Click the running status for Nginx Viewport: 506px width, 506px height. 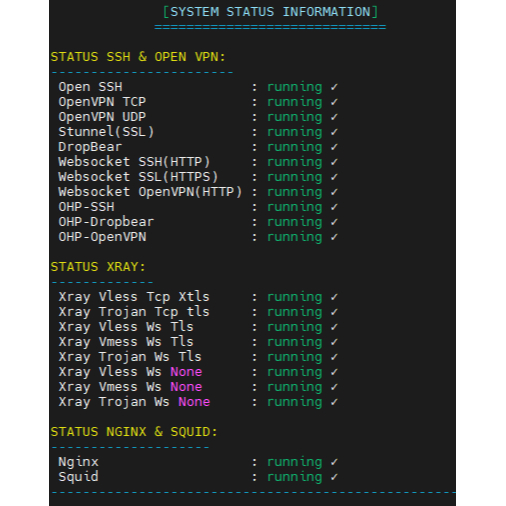[x=295, y=462]
